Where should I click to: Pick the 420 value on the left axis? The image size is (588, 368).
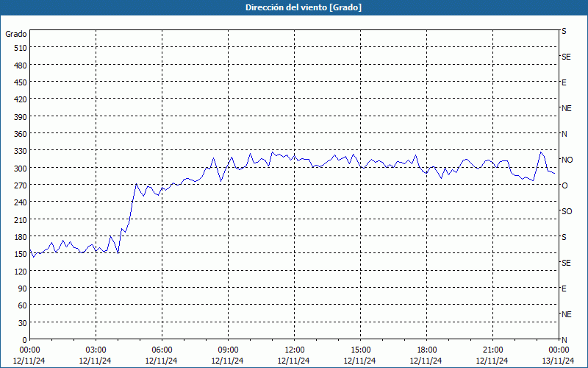(x=21, y=99)
